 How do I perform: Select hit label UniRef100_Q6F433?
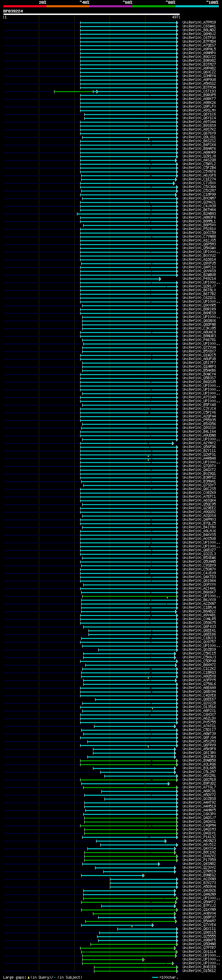[199, 626]
